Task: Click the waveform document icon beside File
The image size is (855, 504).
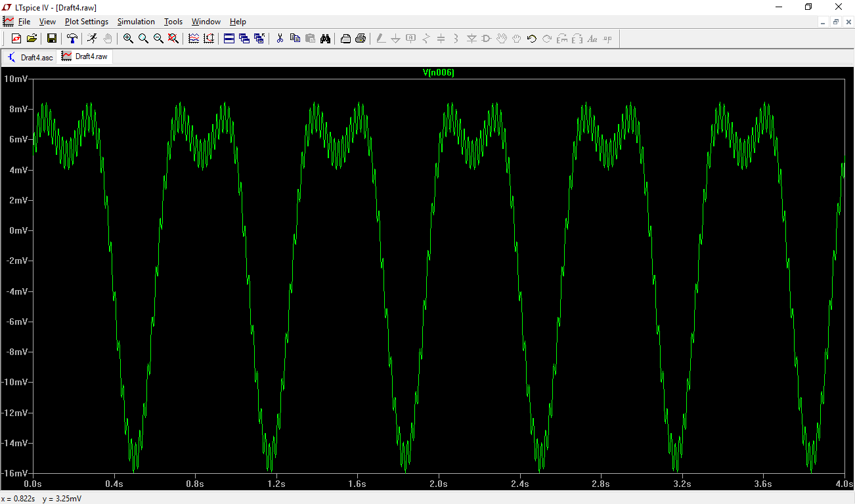Action: (x=8, y=22)
